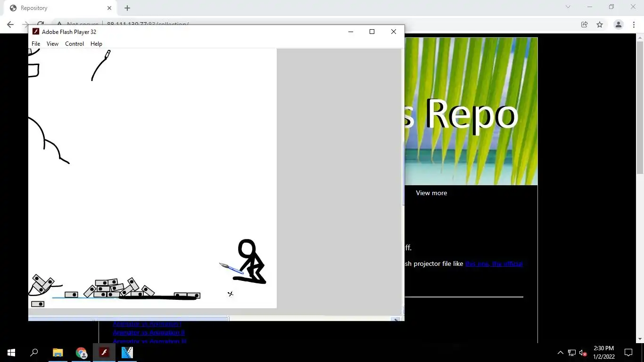The image size is (644, 362).
Task: Click the muted volume tray icon
Action: click(583, 353)
